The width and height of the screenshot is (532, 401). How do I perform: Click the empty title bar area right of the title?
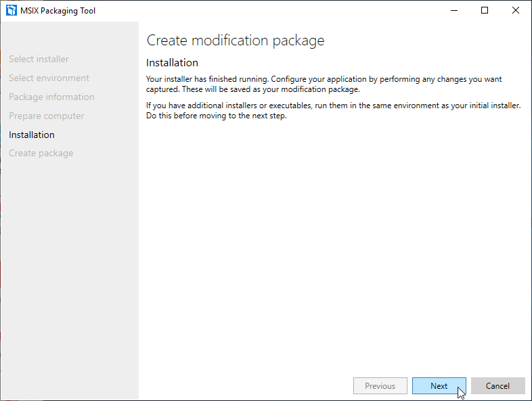click(x=271, y=10)
